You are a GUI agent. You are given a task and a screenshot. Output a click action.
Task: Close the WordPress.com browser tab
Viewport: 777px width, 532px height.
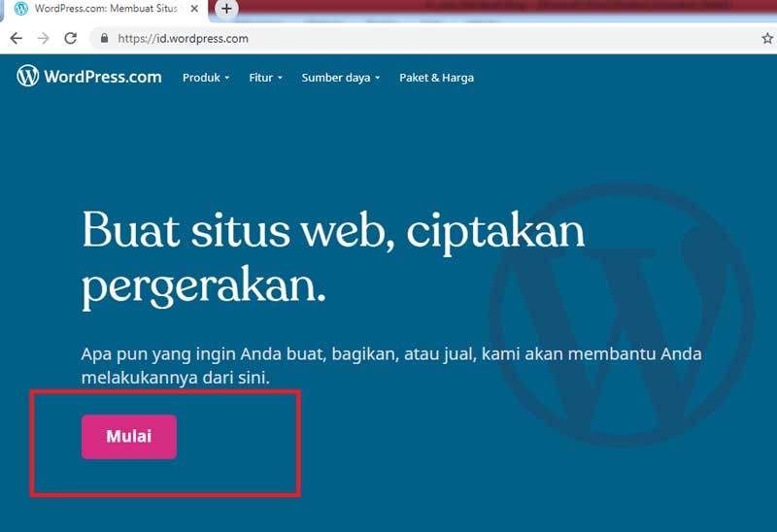pos(195,9)
